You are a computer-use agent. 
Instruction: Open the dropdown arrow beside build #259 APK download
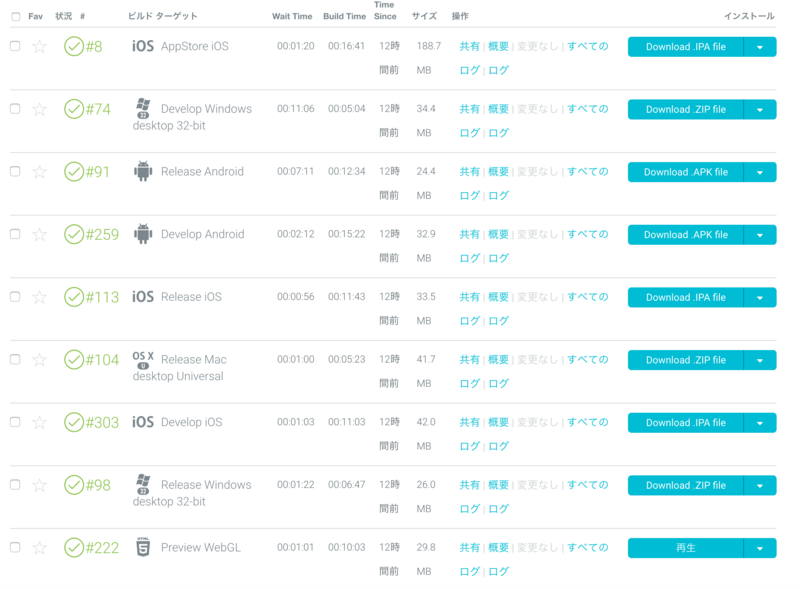click(x=760, y=235)
